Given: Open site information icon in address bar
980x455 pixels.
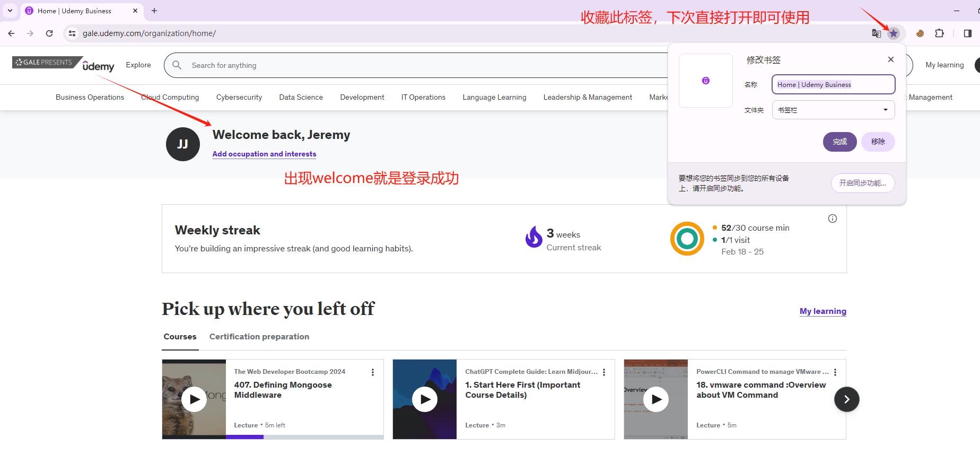Looking at the screenshot, I should tap(72, 33).
